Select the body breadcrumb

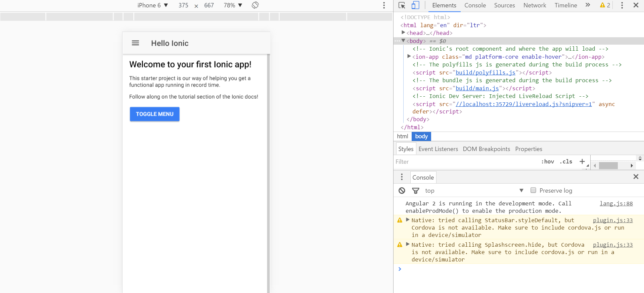(421, 136)
